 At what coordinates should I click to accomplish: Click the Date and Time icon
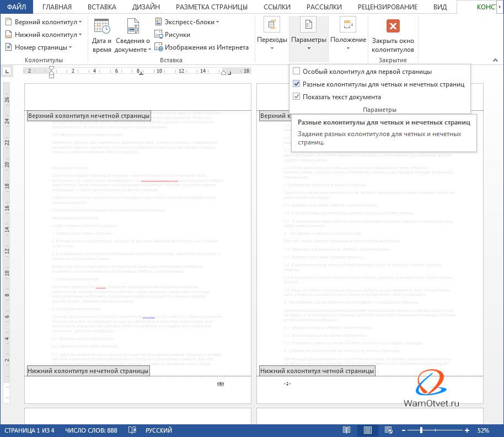pos(102,26)
